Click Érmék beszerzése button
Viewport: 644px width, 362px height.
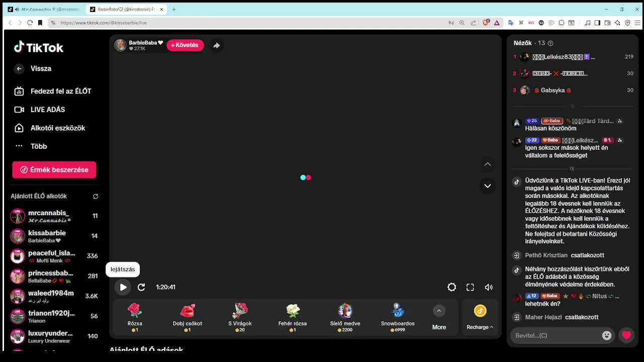point(54,170)
